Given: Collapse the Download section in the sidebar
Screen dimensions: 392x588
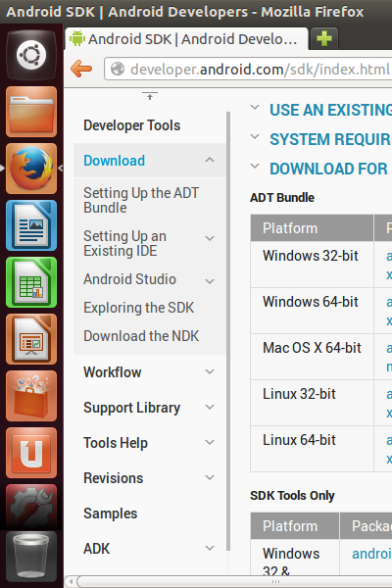Looking at the screenshot, I should pos(210,160).
